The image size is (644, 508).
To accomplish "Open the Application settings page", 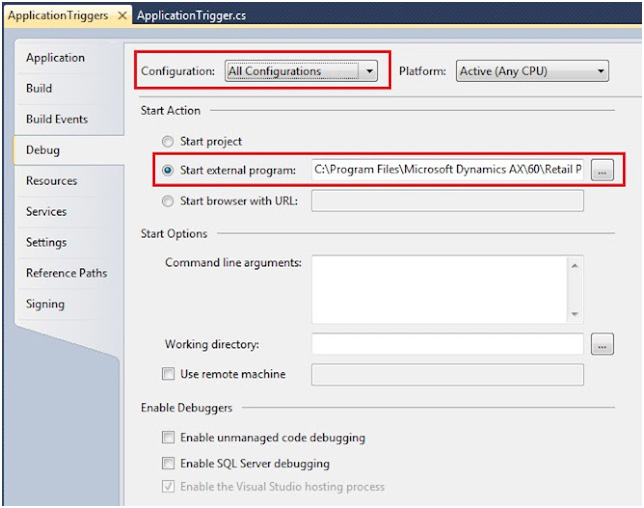I will point(55,58).
